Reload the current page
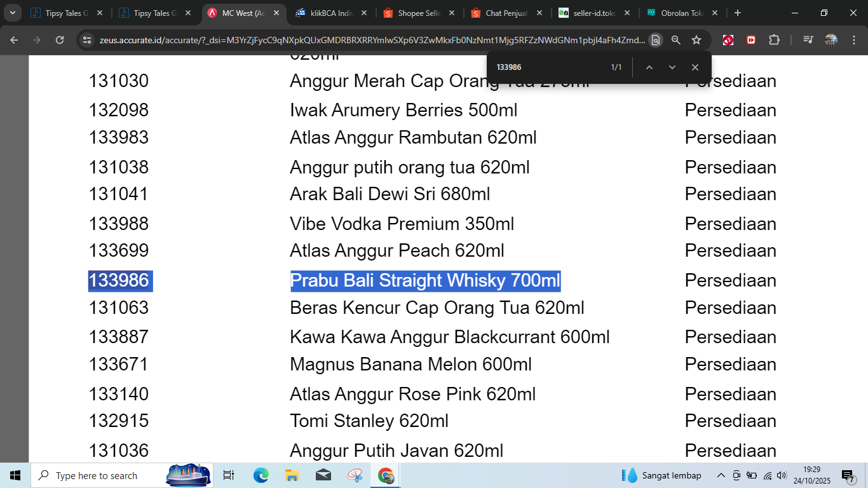 [60, 40]
